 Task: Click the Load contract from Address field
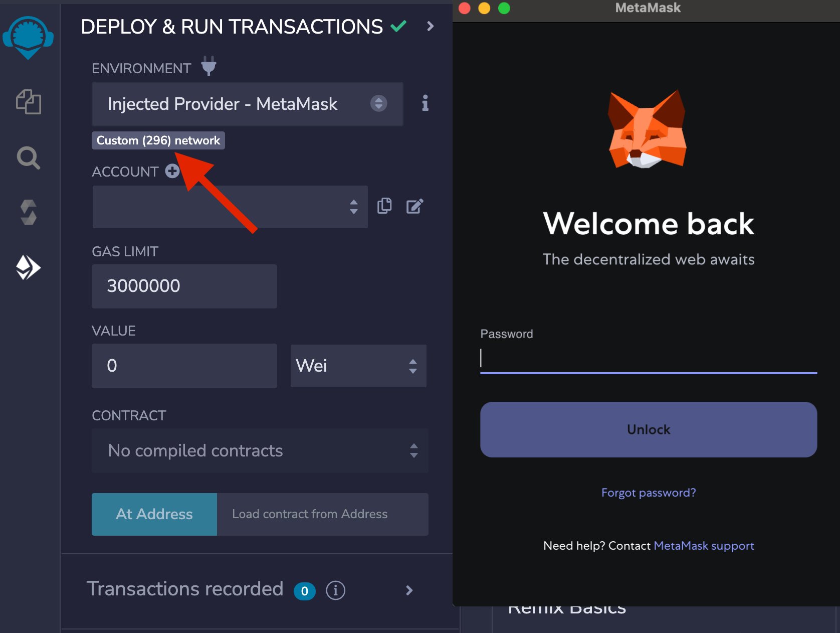[x=322, y=514]
